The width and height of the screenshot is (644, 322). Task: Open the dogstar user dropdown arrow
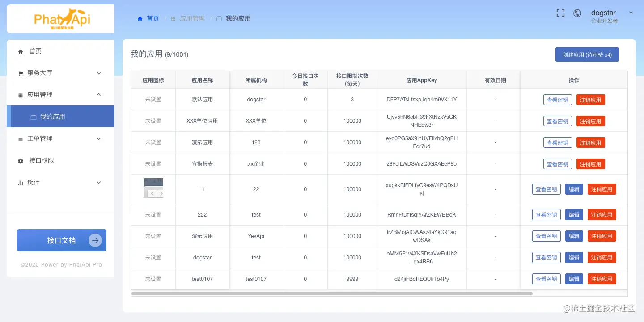point(631,13)
